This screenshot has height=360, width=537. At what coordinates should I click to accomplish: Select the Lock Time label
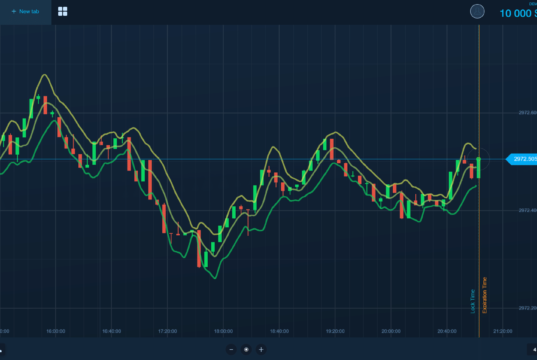pos(473,301)
